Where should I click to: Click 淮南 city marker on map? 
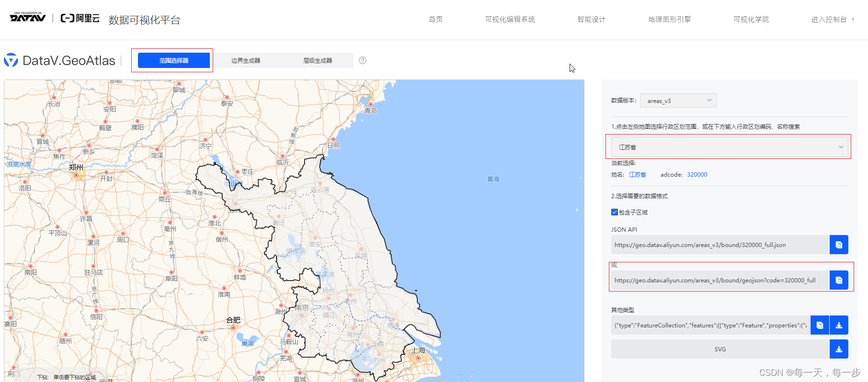tap(224, 288)
